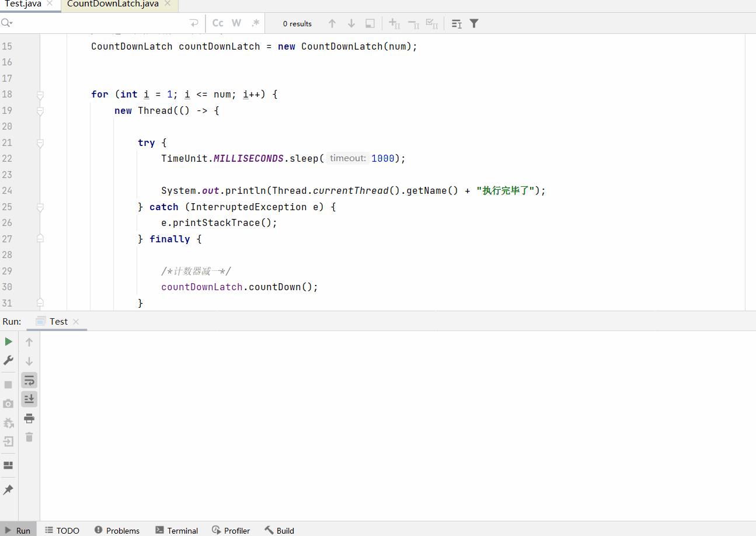Screen dimensions: 756x536
Task: Open run configuration wrench icon
Action: (8, 360)
